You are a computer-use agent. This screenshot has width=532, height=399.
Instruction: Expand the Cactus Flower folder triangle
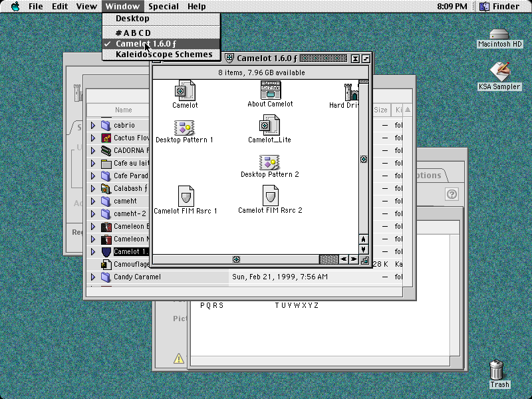[x=93, y=138]
